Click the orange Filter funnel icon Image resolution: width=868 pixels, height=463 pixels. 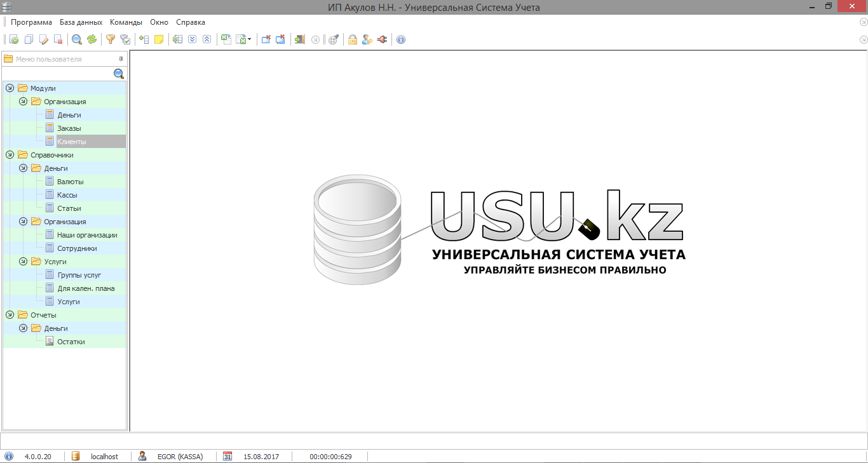coord(111,39)
